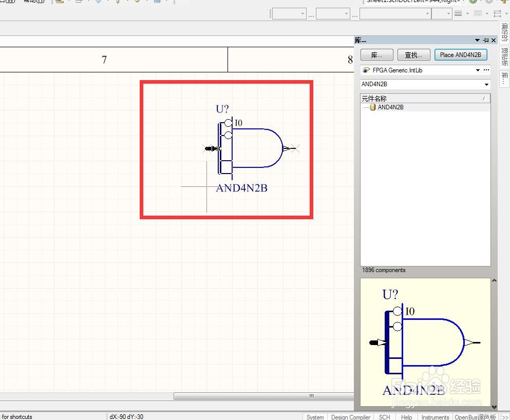Open the 剪贴板 vertical side tab
Image resolution: width=510 pixels, height=420 pixels.
tap(504, 57)
